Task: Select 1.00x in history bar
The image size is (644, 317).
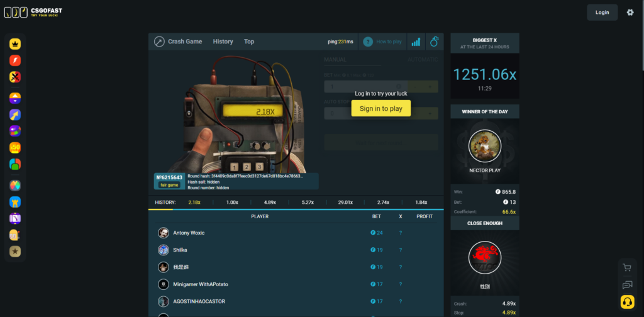Action: [232, 203]
